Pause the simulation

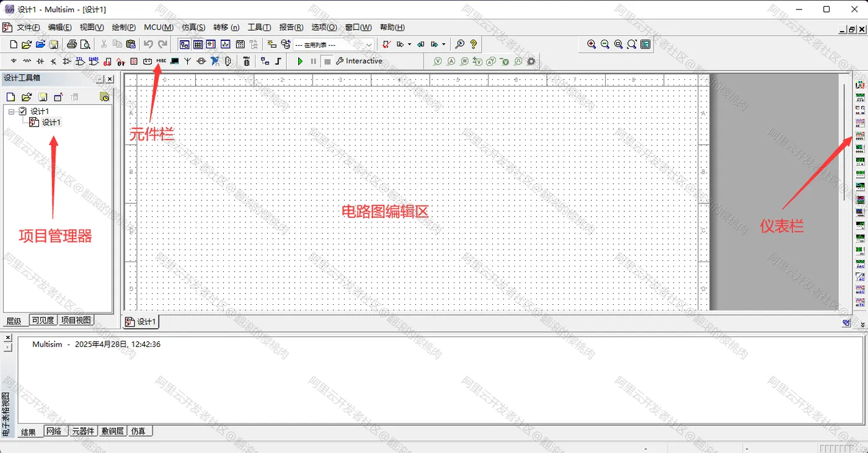pos(314,61)
